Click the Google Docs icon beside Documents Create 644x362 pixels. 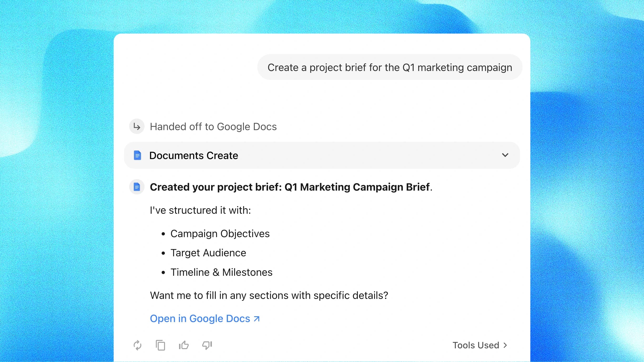137,155
